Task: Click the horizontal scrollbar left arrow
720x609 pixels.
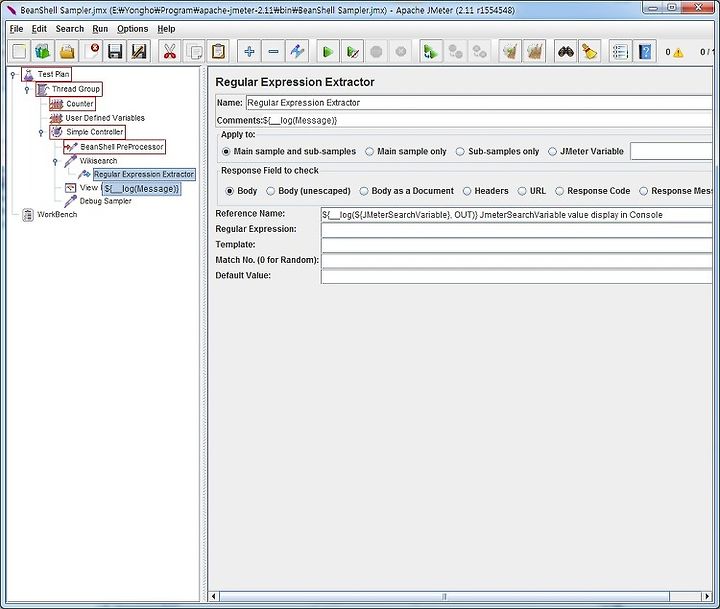Action: coord(214,596)
